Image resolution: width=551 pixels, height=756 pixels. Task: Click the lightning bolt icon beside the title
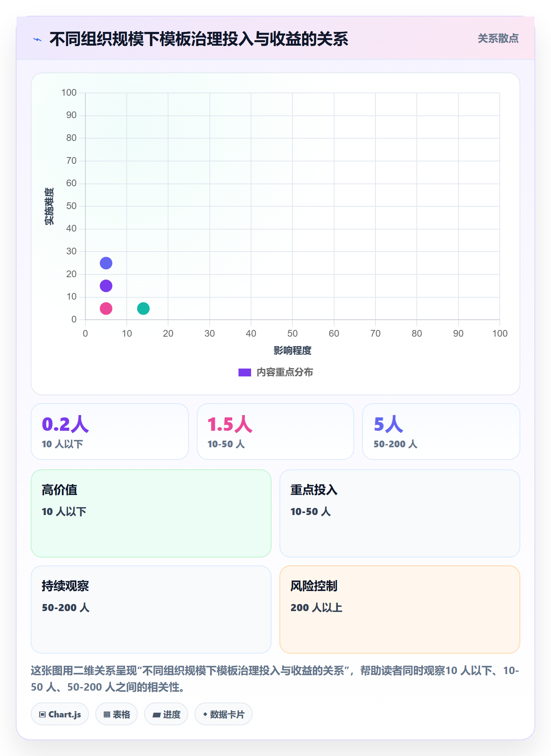[x=37, y=39]
